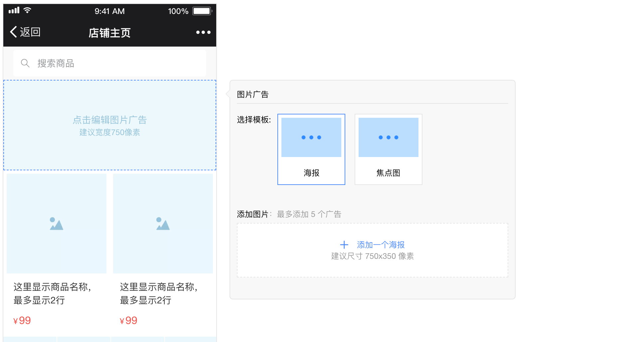
Task: Click the 9:41 AM clock text
Action: [110, 11]
